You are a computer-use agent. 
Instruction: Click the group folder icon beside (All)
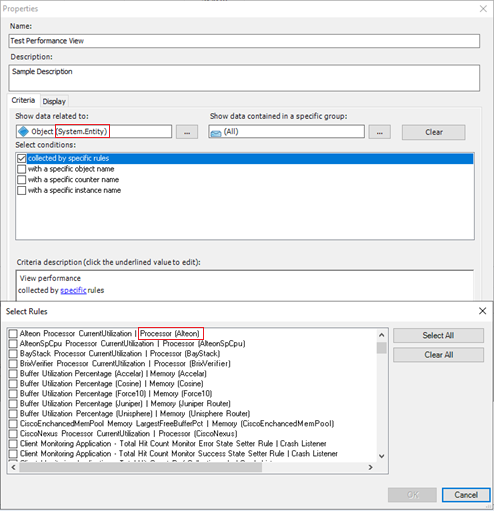coord(216,133)
